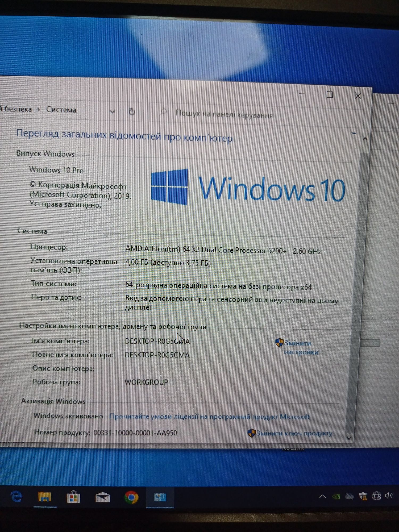This screenshot has height=532, width=399.
Task: Click the 'Номер продукту:' label
Action: click(62, 432)
